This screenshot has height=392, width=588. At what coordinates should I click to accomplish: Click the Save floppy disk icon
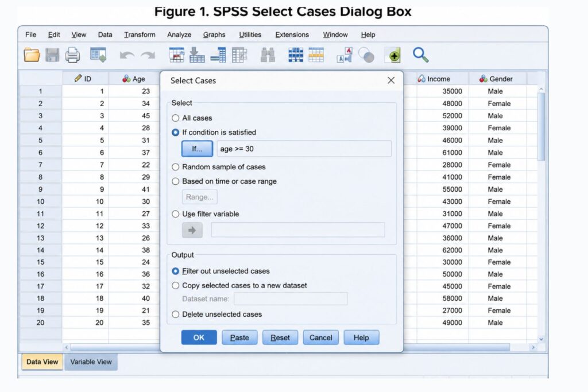[52, 55]
